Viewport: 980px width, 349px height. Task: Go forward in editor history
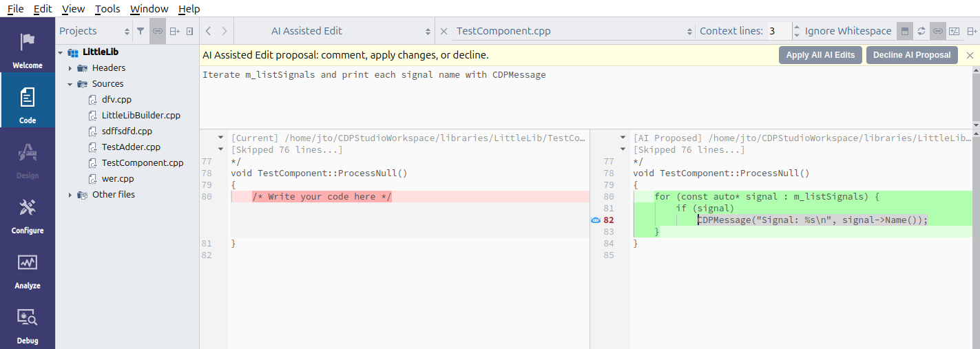(224, 31)
